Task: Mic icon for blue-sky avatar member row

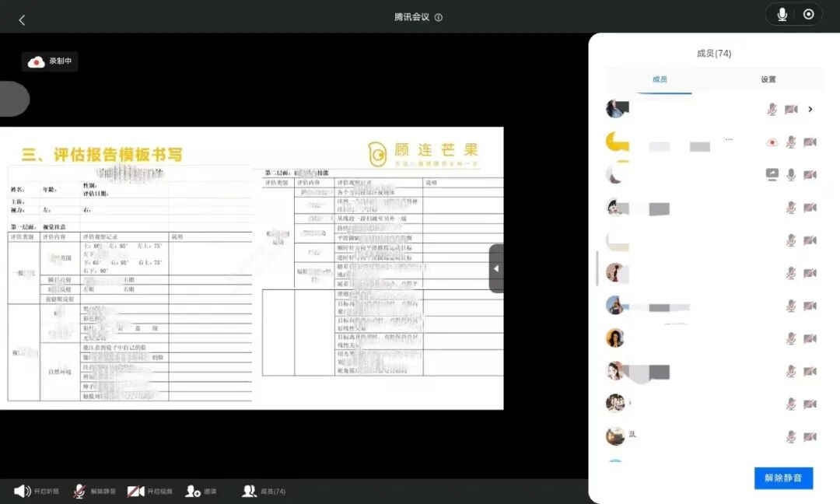Action: (x=791, y=306)
